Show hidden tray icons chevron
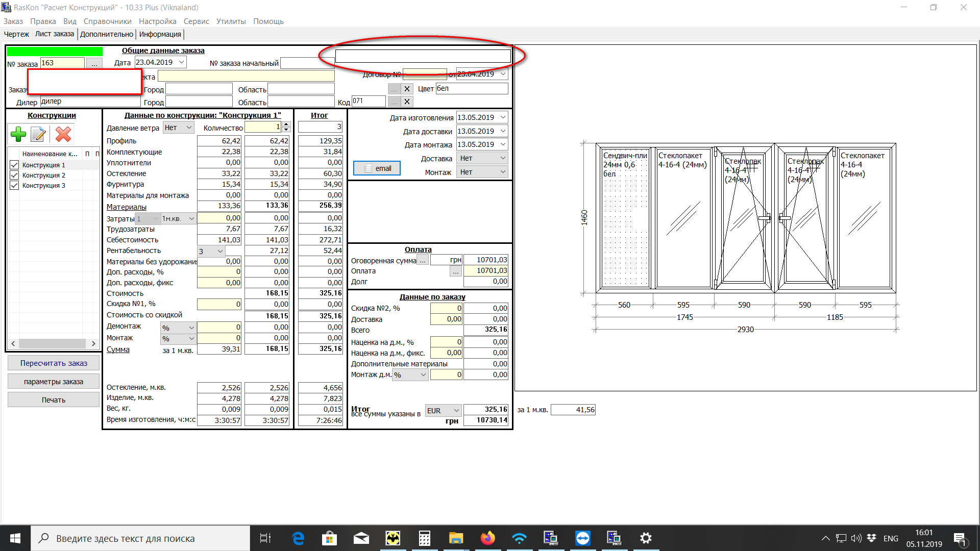980x551 pixels. 825,538
